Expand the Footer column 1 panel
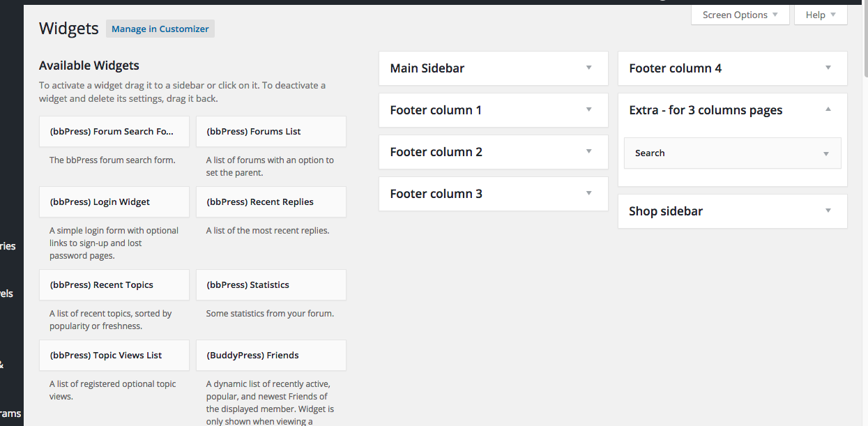Viewport: 868px width, 426px height. tap(494, 110)
